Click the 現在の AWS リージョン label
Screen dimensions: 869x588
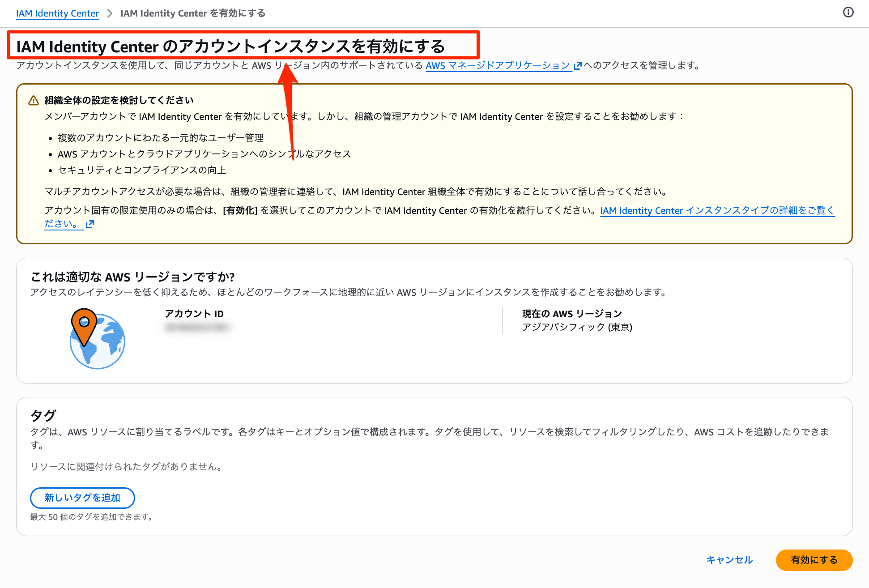tap(572, 314)
